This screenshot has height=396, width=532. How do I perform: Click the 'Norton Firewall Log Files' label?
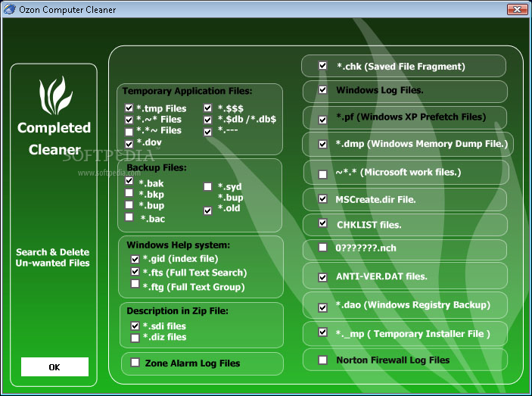pos(393,360)
